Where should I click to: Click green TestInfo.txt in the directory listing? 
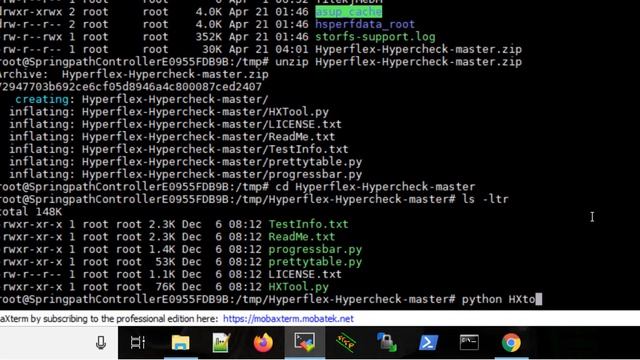coord(308,224)
